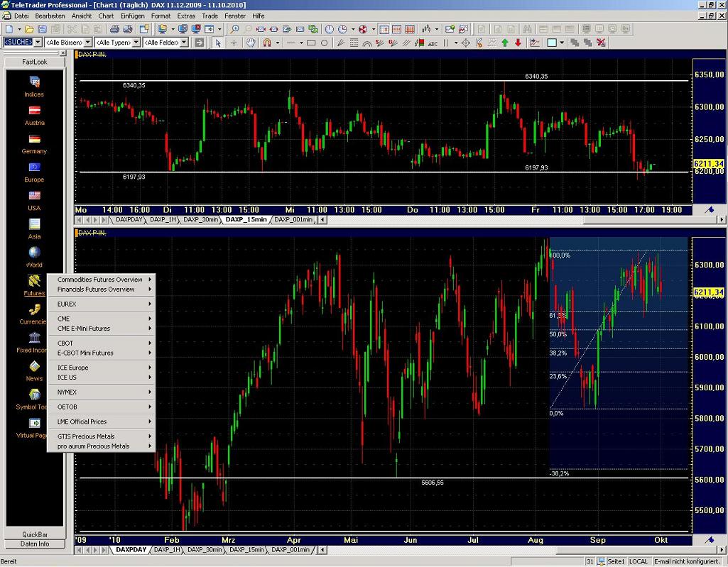Open the Extras menu

click(x=186, y=16)
